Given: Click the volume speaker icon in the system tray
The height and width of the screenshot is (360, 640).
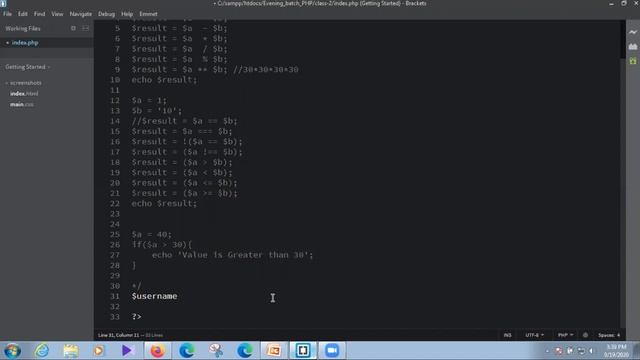Looking at the screenshot, I should tap(591, 351).
